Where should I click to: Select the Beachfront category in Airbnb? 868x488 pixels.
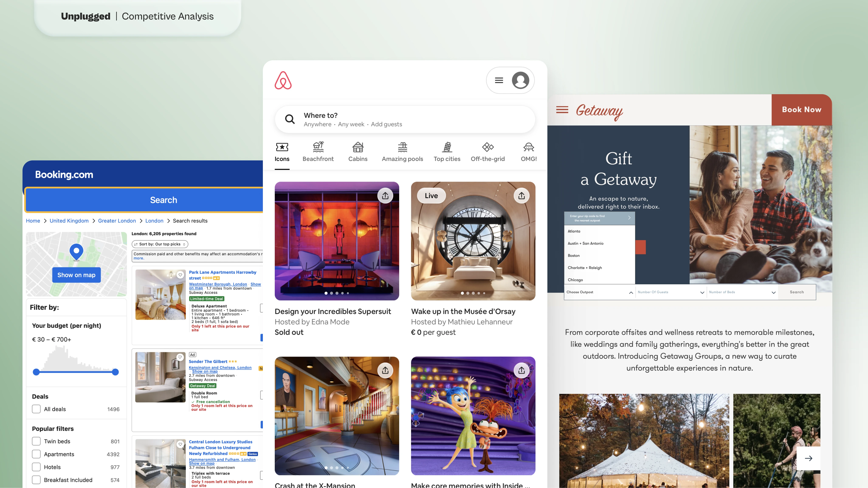click(x=318, y=152)
